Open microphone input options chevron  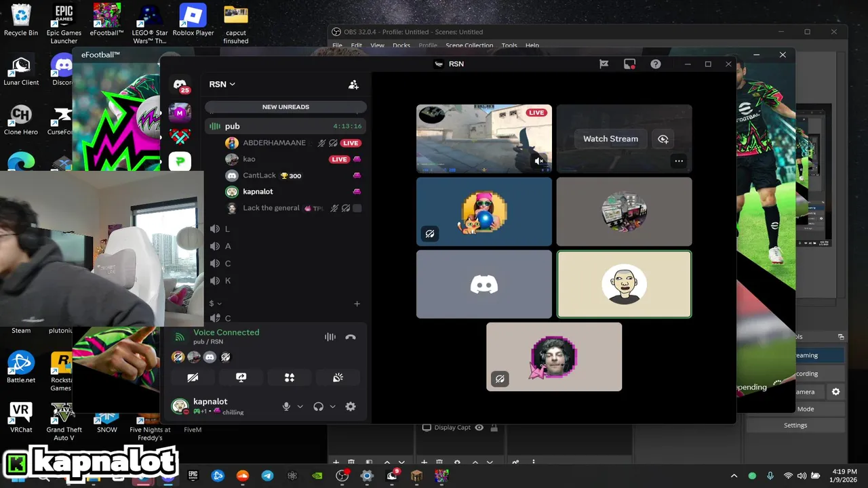click(x=300, y=407)
